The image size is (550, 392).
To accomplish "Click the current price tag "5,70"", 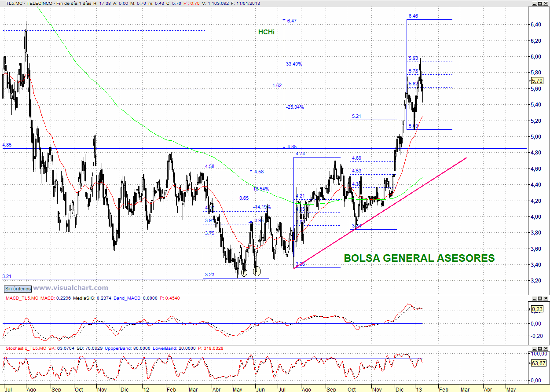I will [x=536, y=81].
